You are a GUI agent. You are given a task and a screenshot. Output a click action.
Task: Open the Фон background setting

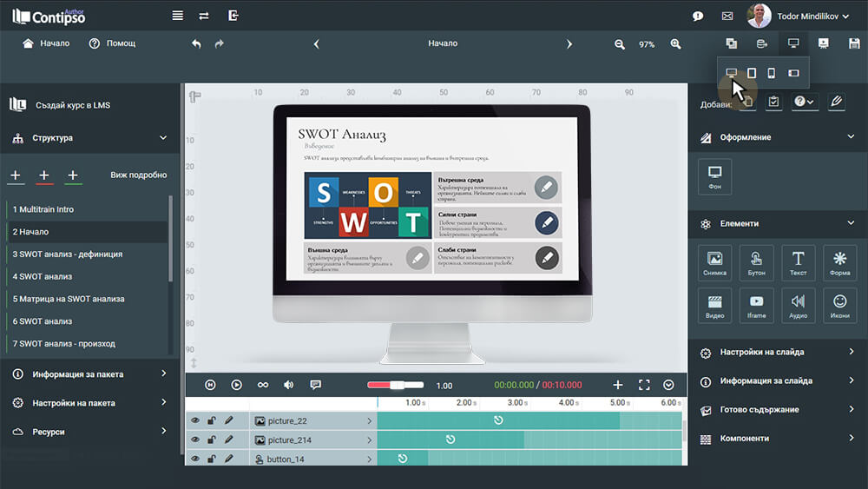714,177
